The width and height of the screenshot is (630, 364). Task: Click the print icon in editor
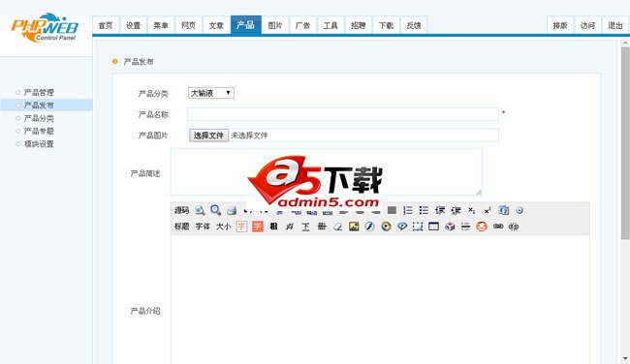[x=232, y=210]
